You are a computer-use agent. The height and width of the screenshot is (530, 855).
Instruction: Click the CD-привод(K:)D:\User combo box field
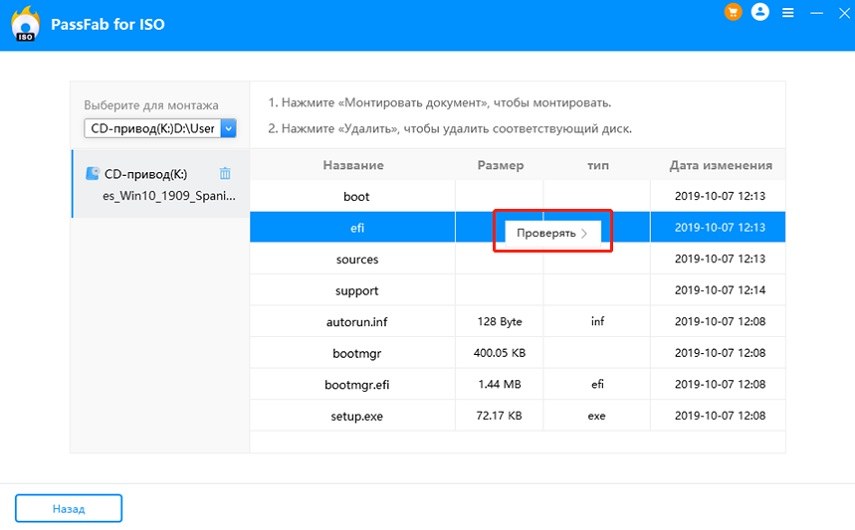tap(152, 128)
